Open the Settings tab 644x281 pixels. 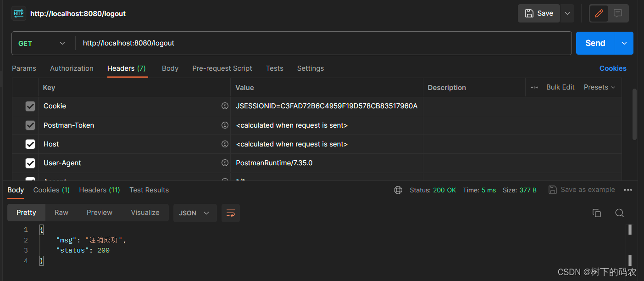click(x=311, y=68)
